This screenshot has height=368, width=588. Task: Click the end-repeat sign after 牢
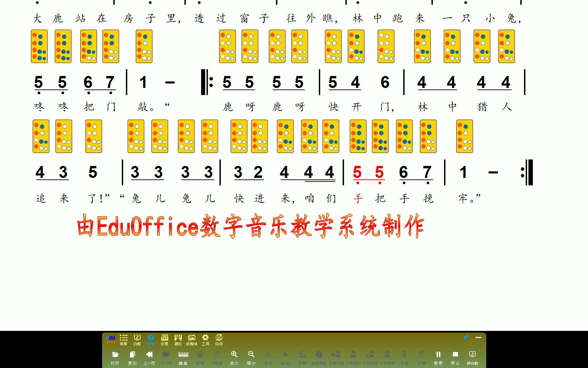point(527,172)
